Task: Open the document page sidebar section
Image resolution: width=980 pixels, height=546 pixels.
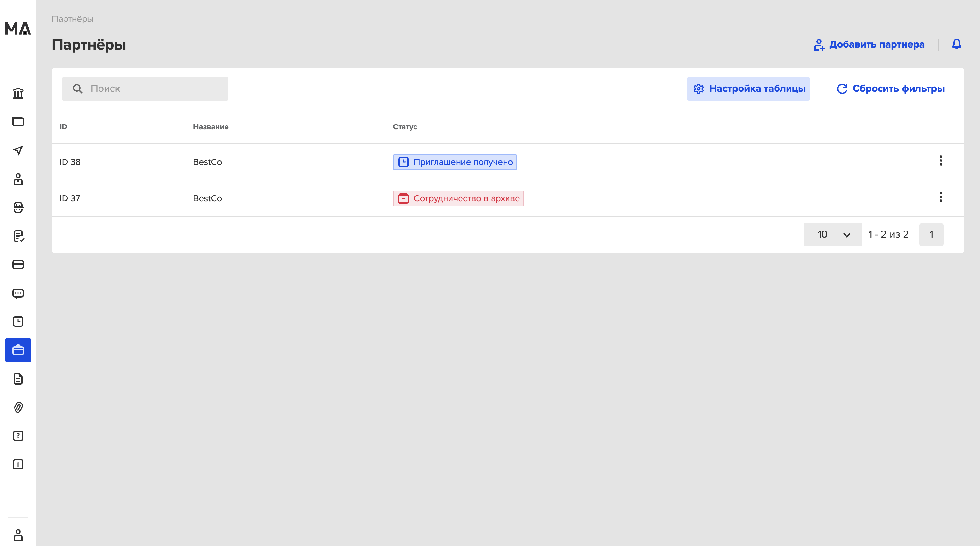Action: 18,379
